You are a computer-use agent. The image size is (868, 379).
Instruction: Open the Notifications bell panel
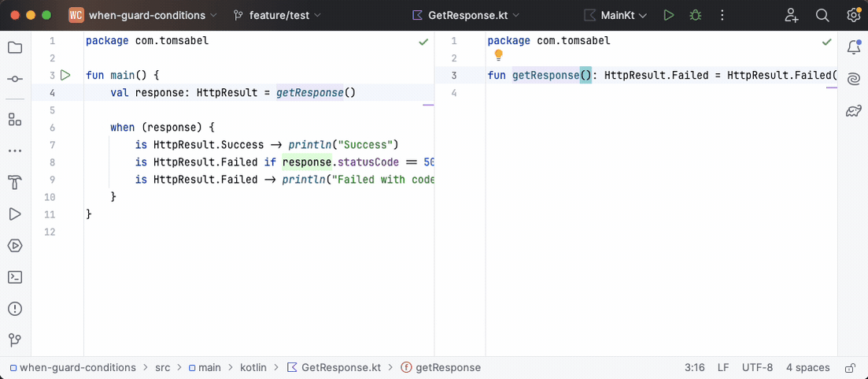(x=854, y=47)
